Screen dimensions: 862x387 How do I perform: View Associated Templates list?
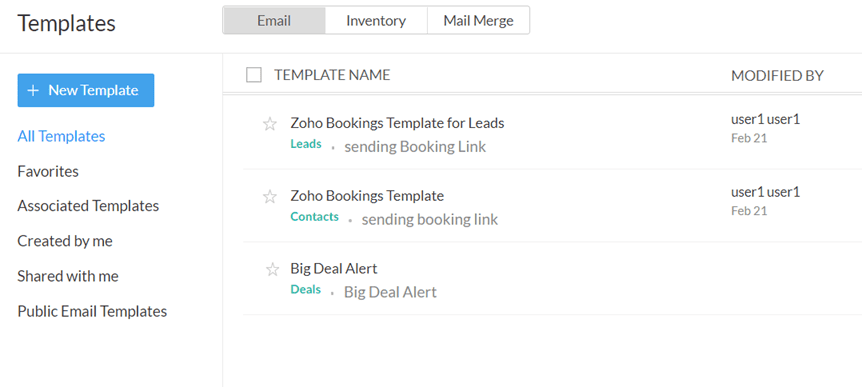click(88, 206)
